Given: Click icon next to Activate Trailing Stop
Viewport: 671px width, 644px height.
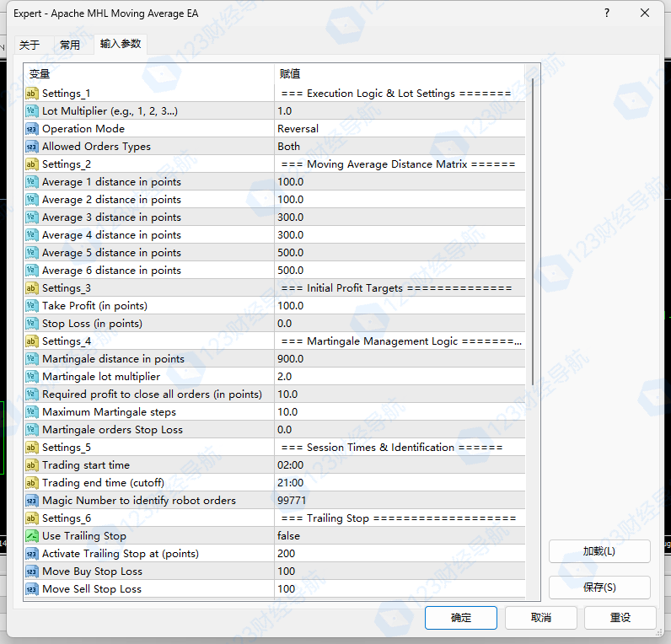Looking at the screenshot, I should [32, 554].
